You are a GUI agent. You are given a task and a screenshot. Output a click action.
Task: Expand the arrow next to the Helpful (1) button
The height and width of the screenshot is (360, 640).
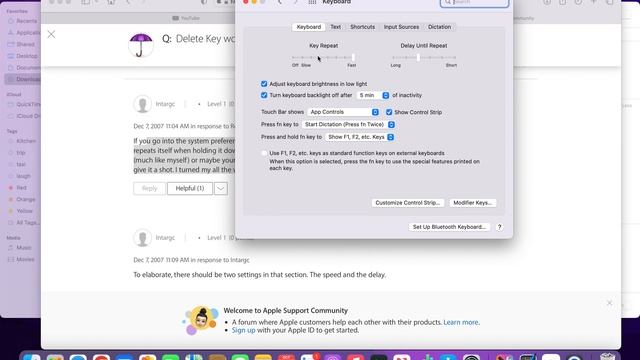tap(221, 189)
